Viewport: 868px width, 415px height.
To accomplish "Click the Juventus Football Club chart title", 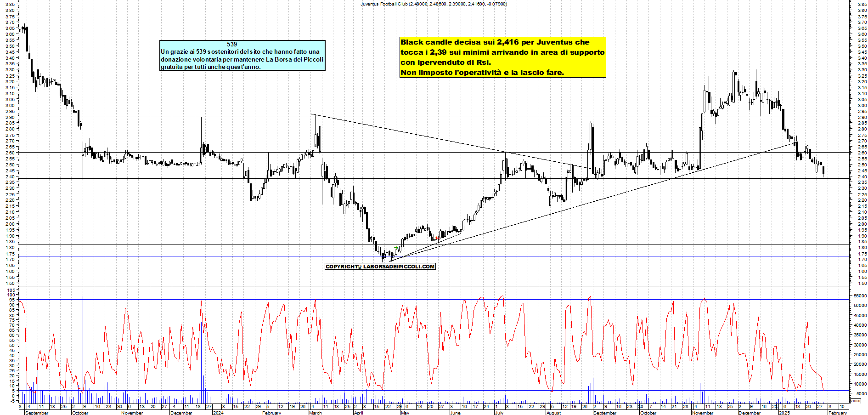I will (x=434, y=4).
